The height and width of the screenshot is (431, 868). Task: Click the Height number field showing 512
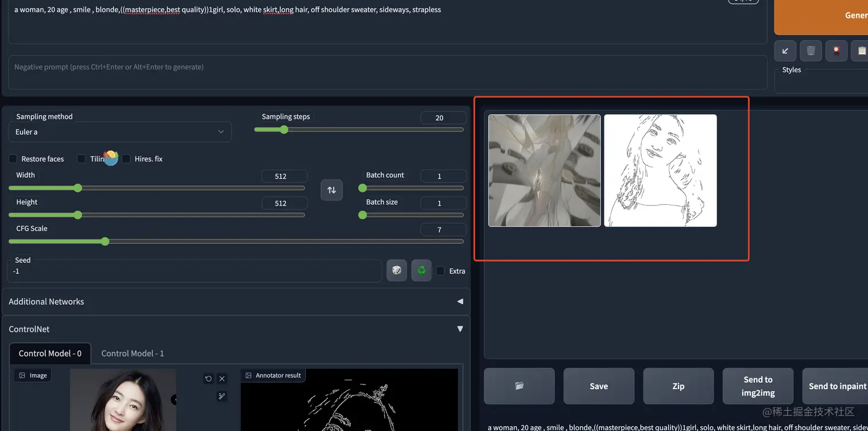pos(284,203)
